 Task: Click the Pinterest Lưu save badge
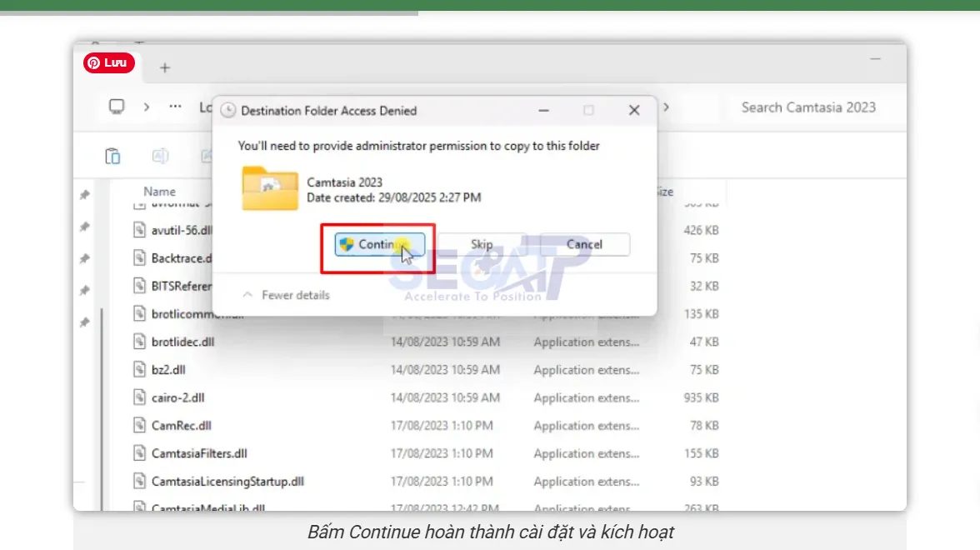tap(107, 62)
